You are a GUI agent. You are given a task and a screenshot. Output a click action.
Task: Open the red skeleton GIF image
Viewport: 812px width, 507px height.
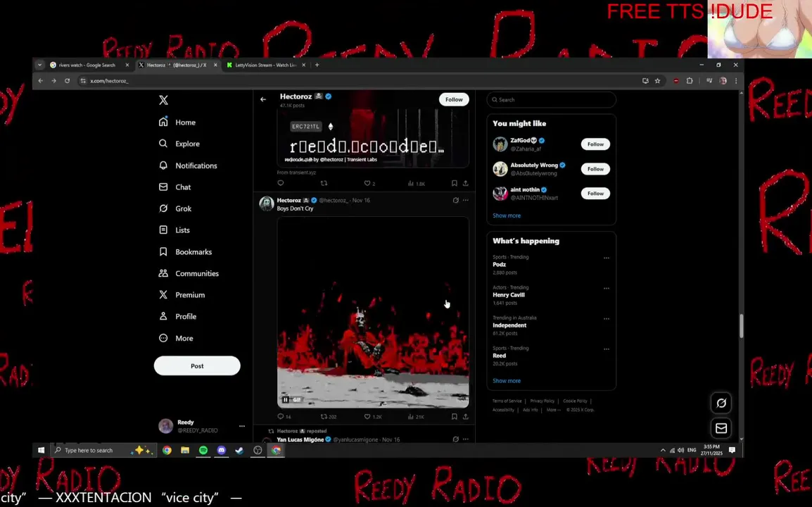point(373,313)
